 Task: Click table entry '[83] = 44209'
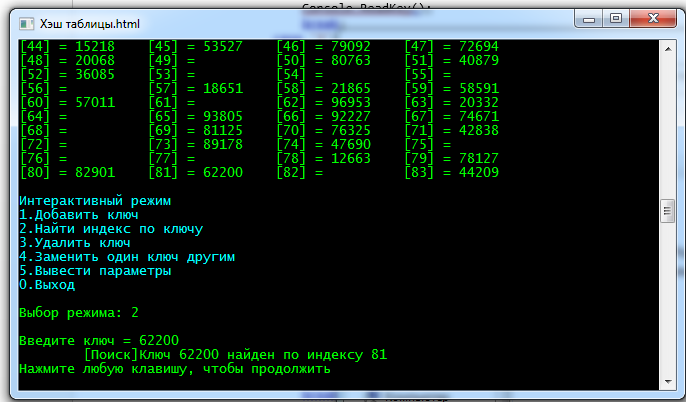[452, 172]
